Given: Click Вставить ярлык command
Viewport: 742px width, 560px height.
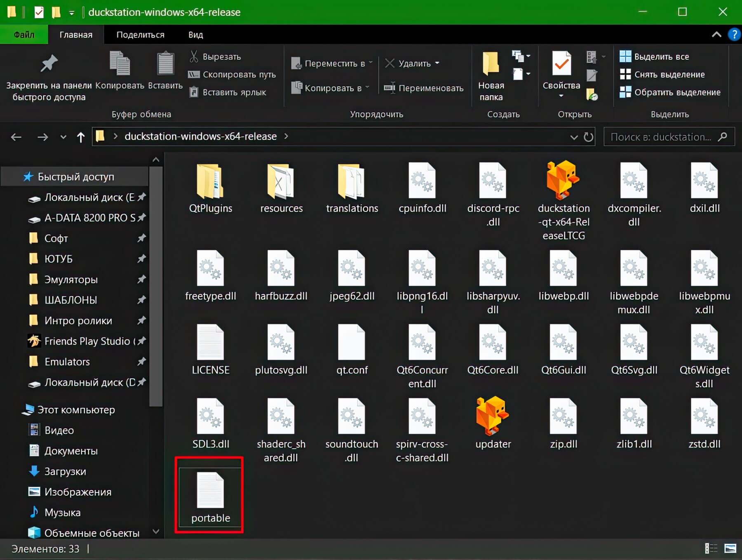Looking at the screenshot, I should pyautogui.click(x=228, y=92).
